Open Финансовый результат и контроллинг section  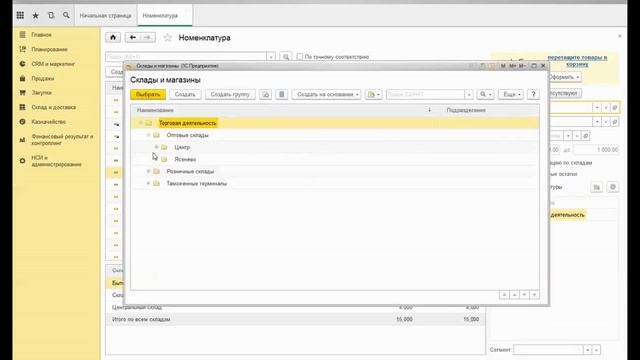tap(62, 140)
